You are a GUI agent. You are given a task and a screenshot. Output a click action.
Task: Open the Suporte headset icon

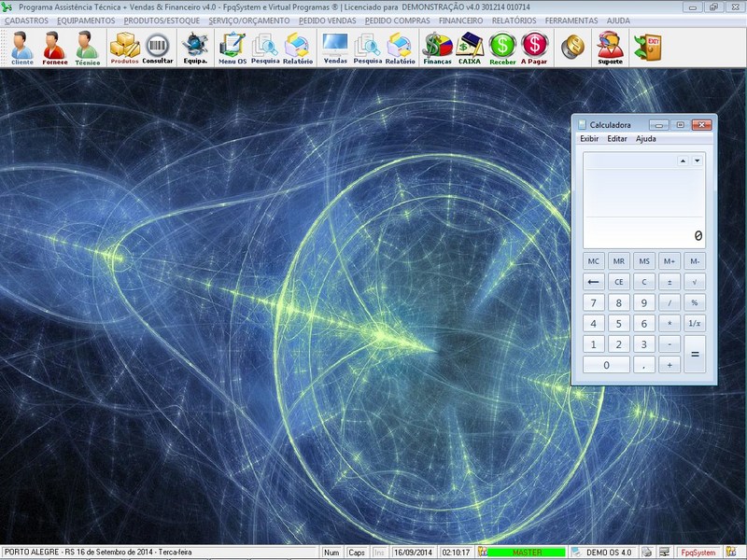click(x=611, y=48)
